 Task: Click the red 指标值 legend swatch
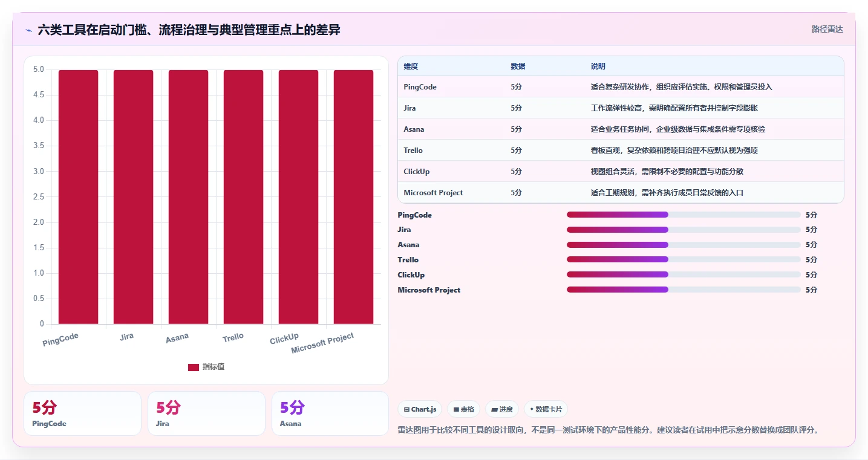pyautogui.click(x=194, y=368)
